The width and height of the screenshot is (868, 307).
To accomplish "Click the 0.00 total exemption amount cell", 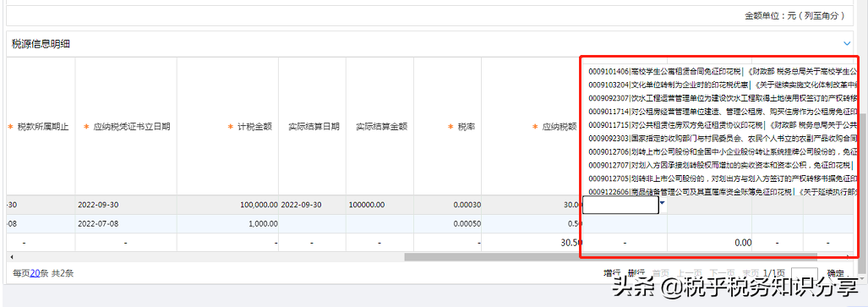I will [x=709, y=243].
